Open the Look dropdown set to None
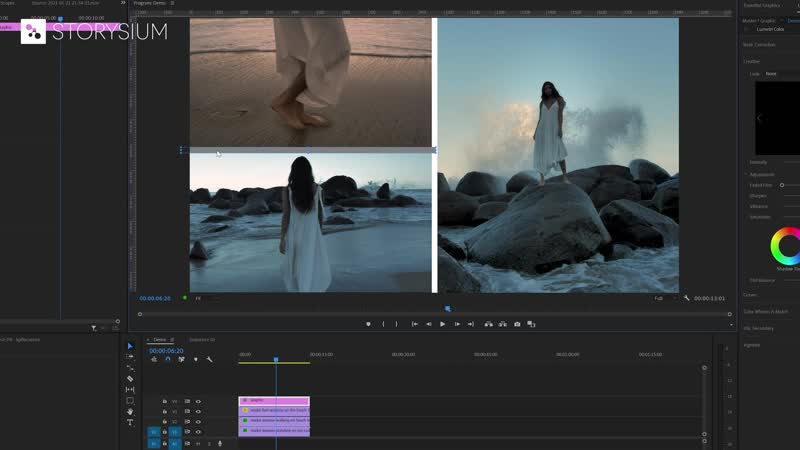The width and height of the screenshot is (800, 450). point(782,74)
